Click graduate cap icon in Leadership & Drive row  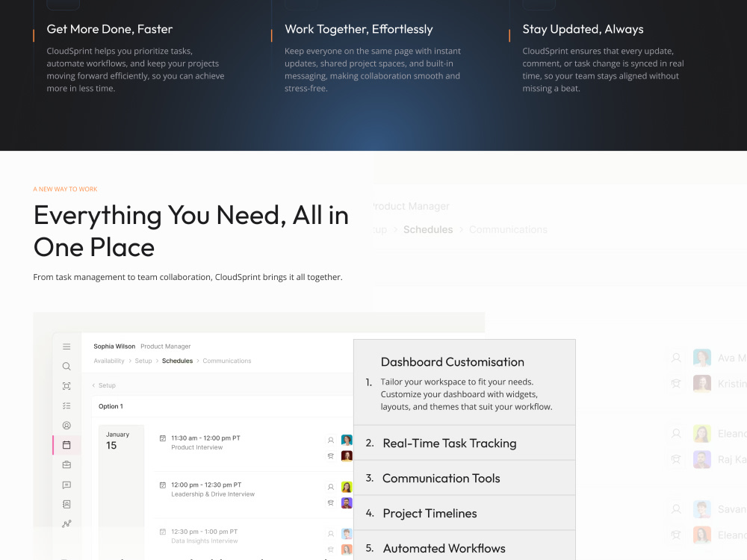(331, 503)
